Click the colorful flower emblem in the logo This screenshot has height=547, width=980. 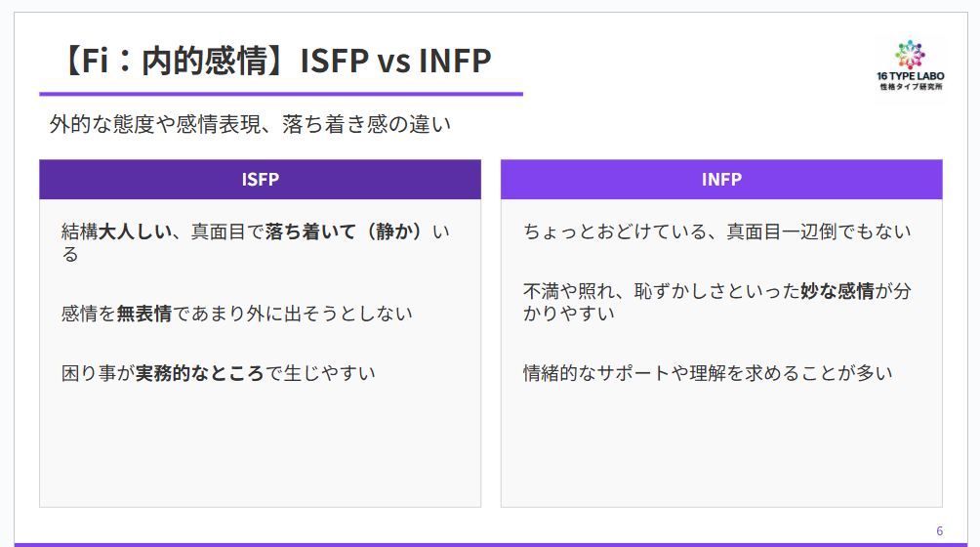tap(910, 54)
